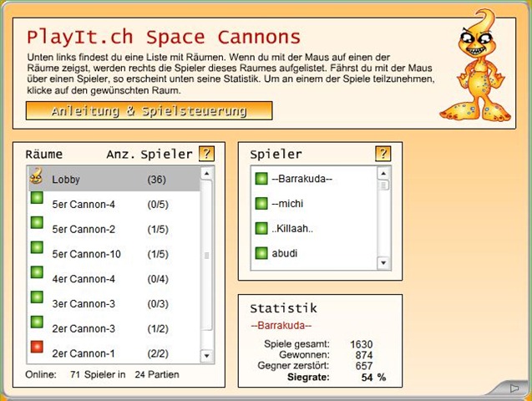Screen dimensions: 532x401
Task: Click Gewonnen value 874
Action: coord(364,355)
